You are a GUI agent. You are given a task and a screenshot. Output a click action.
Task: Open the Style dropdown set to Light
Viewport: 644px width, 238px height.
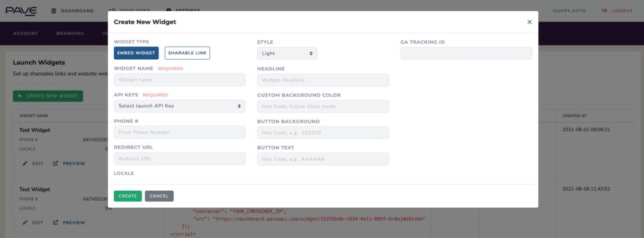(x=287, y=54)
